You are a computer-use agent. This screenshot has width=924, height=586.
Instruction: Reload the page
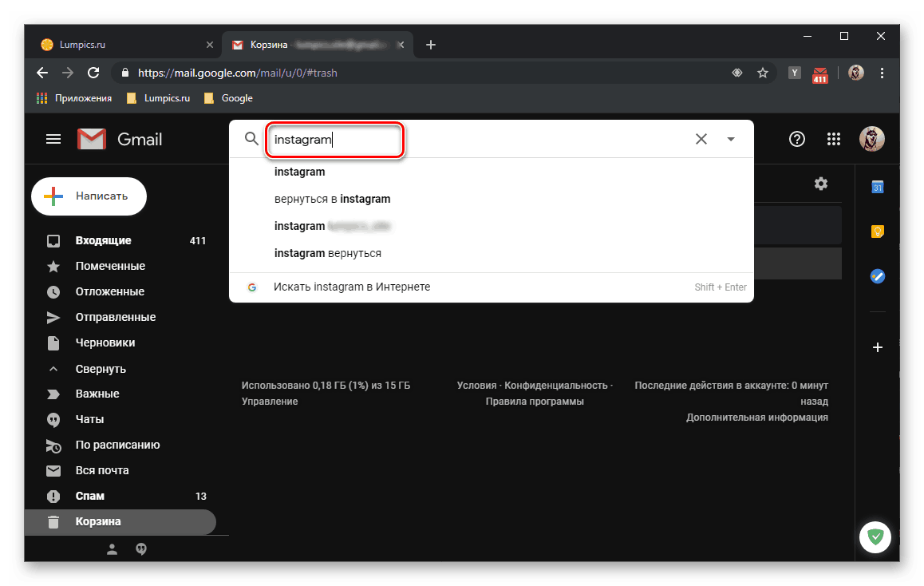93,73
